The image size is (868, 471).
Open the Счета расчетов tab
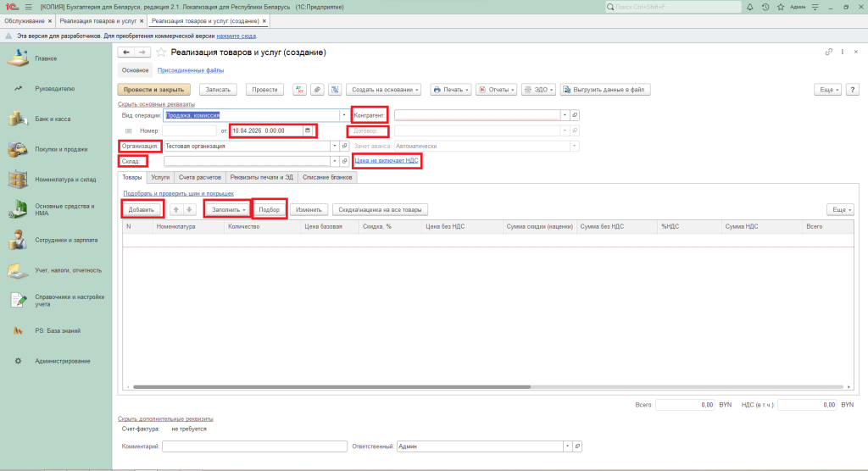tap(199, 178)
